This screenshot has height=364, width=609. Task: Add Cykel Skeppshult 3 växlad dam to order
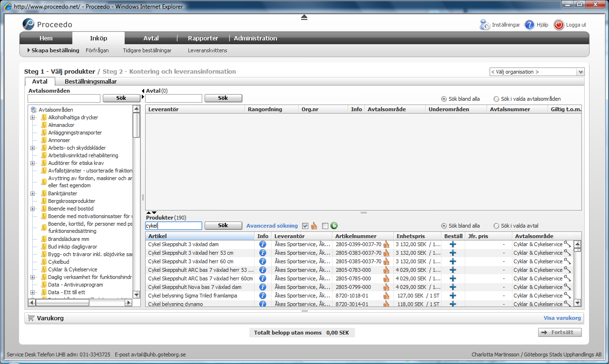pos(452,244)
